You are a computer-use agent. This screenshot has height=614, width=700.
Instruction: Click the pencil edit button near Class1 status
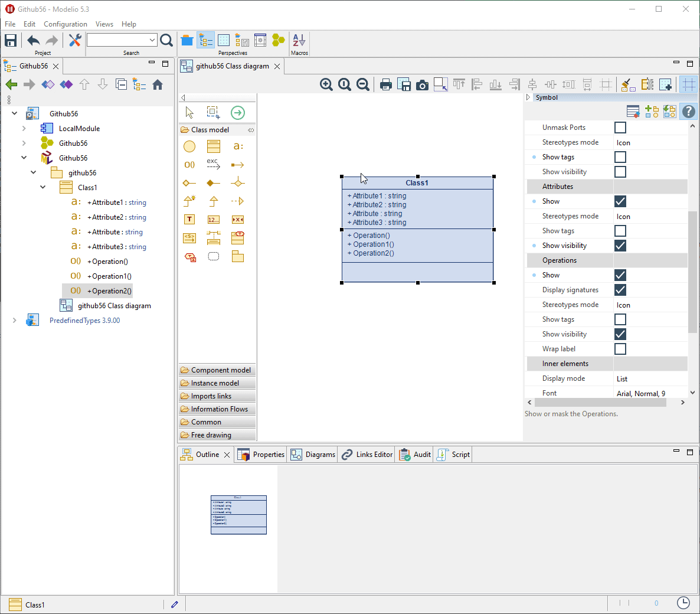175,604
